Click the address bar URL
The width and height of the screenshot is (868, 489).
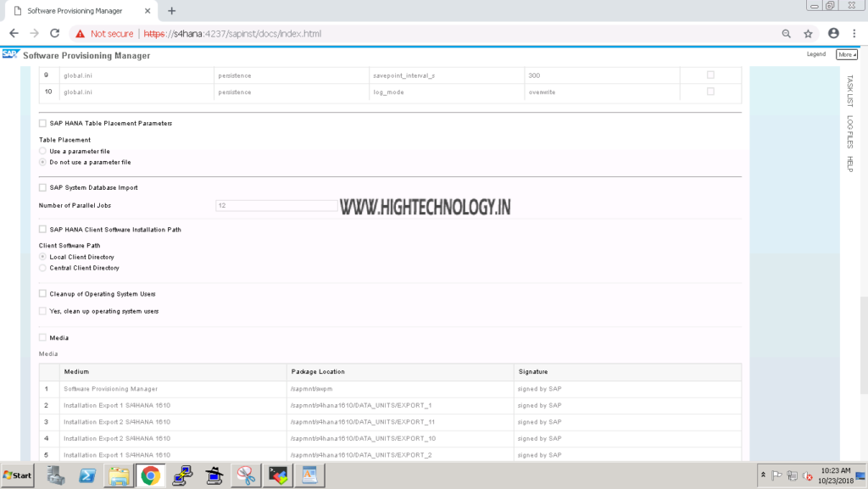tap(232, 34)
